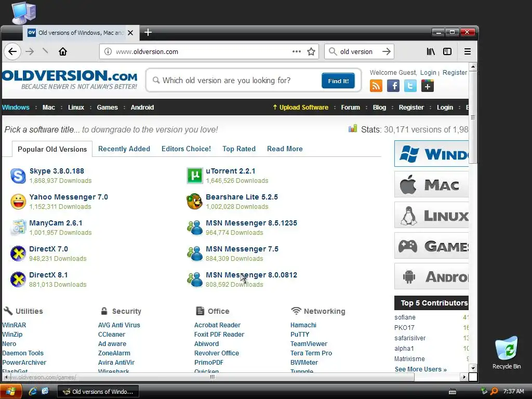Open a new tab with the plus button
The image size is (532, 399).
(148, 33)
